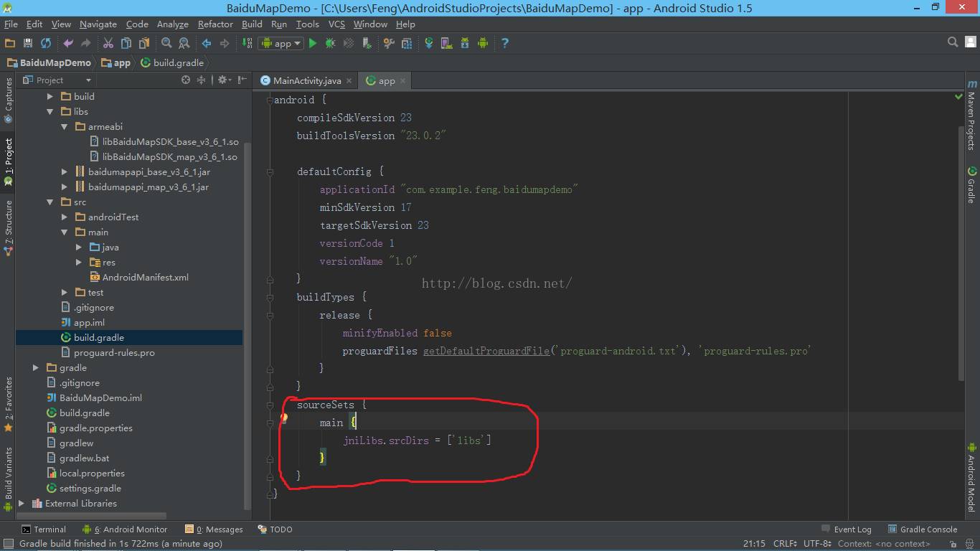Click the Make Project build icon
The width and height of the screenshot is (980, 551).
[x=247, y=43]
